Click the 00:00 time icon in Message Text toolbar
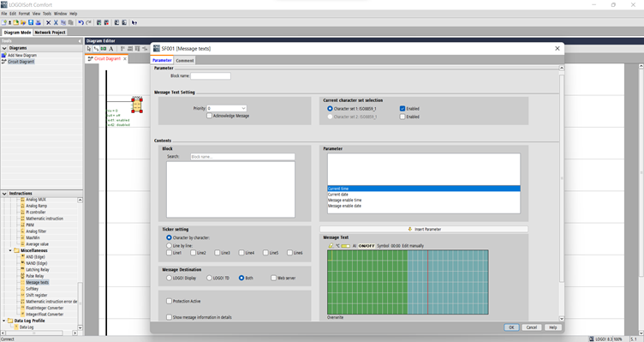Screen dimensions: 644x342 [396, 246]
